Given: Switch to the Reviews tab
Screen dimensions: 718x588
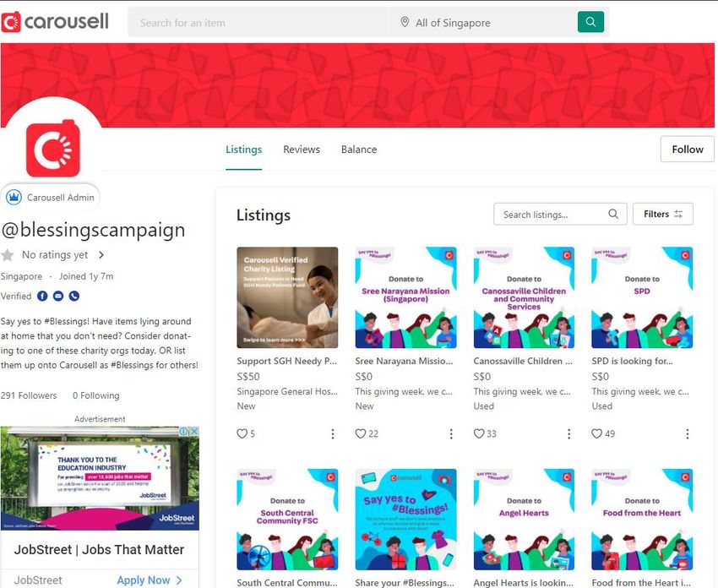Looking at the screenshot, I should pyautogui.click(x=302, y=150).
